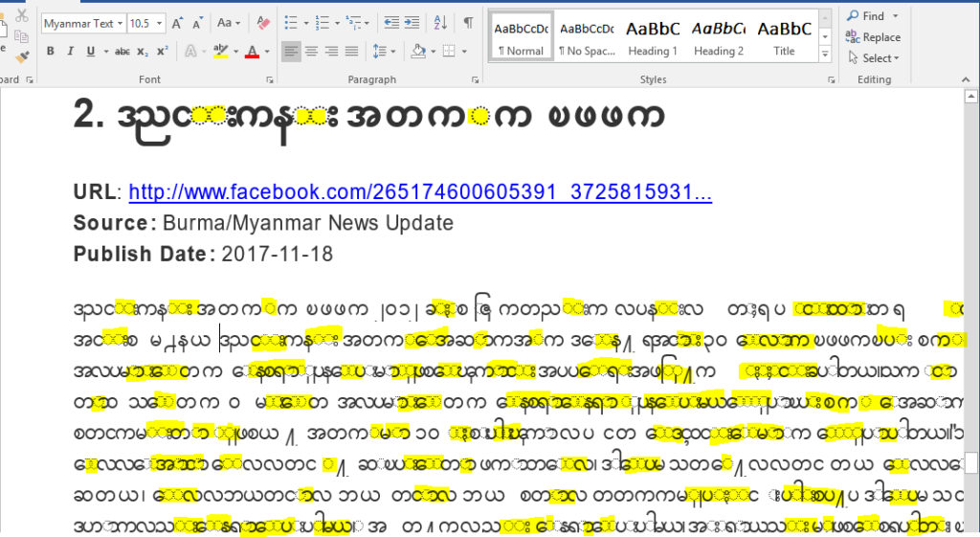Apply the Title style
The width and height of the screenshot is (980, 537).
pyautogui.click(x=784, y=37)
